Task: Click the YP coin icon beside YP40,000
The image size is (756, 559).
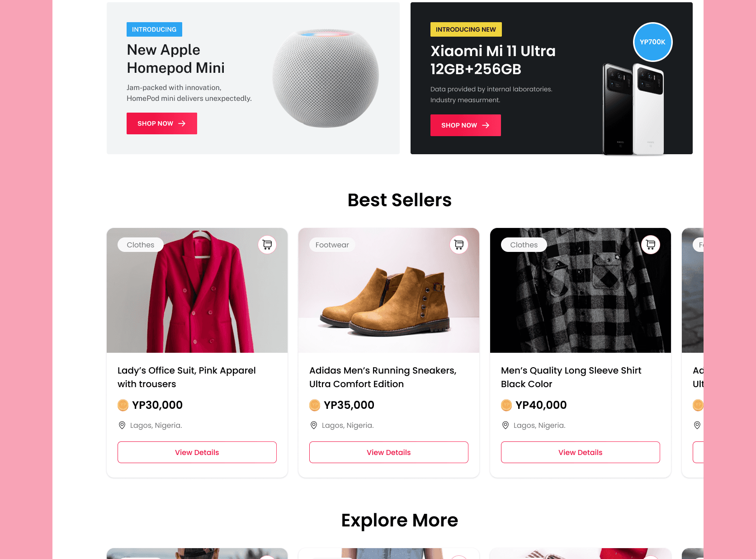Action: (x=506, y=405)
